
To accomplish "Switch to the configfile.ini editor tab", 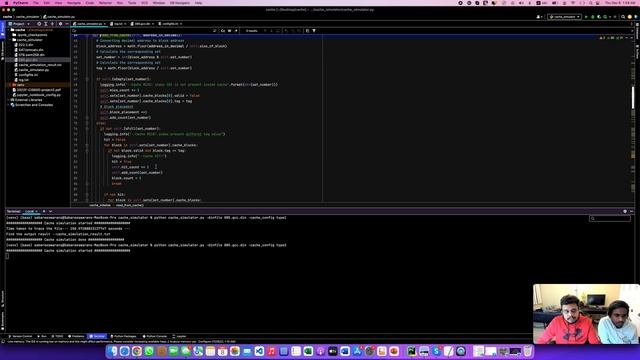I will tap(170, 24).
